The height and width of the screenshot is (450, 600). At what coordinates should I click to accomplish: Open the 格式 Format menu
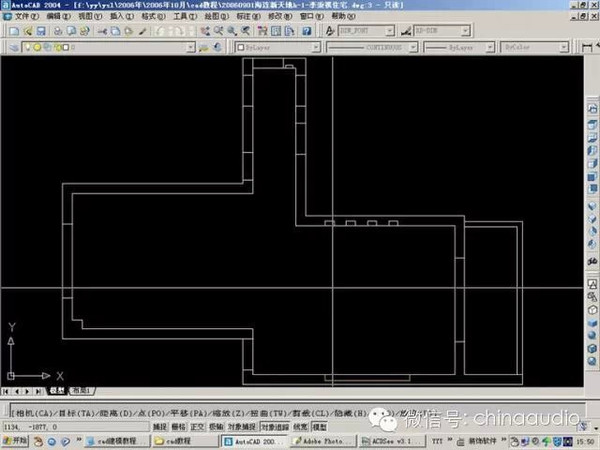click(153, 16)
